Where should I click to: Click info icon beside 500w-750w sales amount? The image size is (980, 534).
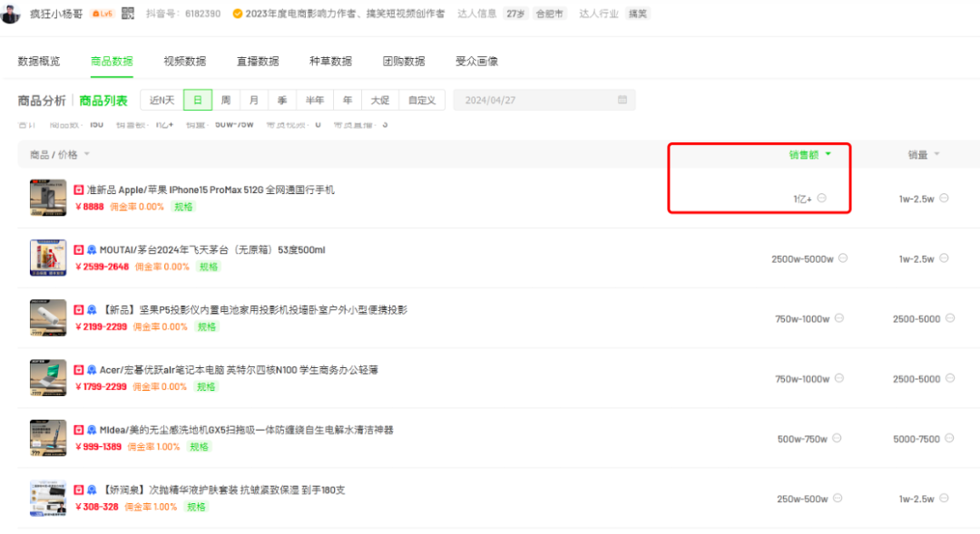point(837,439)
